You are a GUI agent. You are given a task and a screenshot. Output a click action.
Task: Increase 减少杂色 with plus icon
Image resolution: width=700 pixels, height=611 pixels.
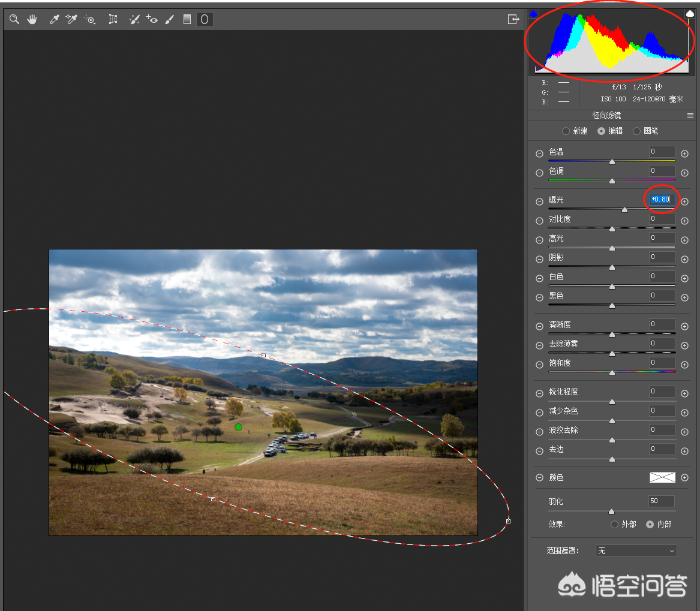(685, 413)
